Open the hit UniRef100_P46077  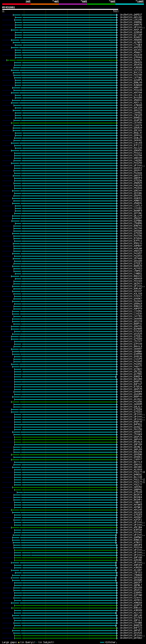tap(131, 366)
